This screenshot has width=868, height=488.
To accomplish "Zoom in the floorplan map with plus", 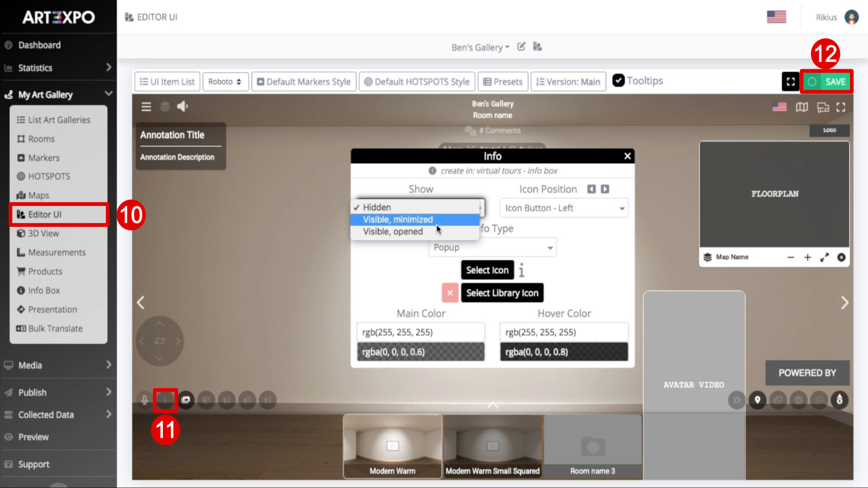I will pos(807,257).
